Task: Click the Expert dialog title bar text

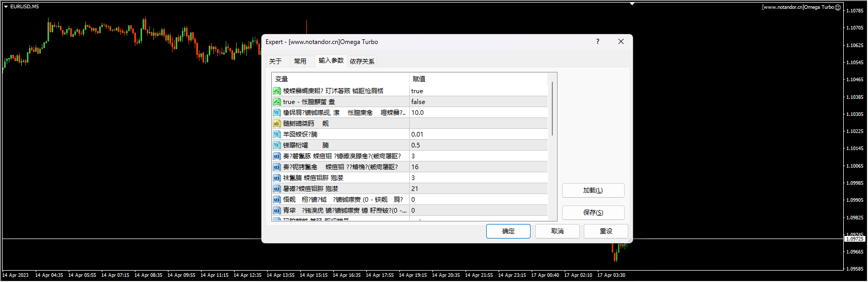Action: point(321,42)
